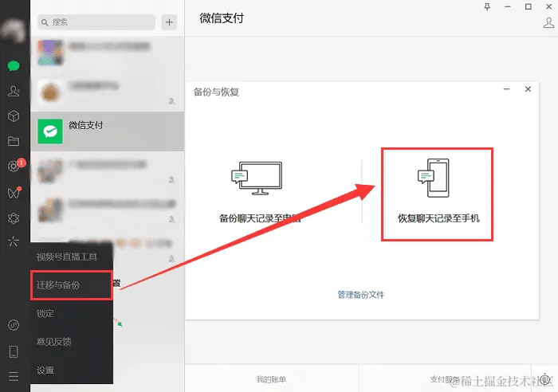Choose 设置 from the menu
Screen dimensions: 558x392
click(x=72, y=370)
